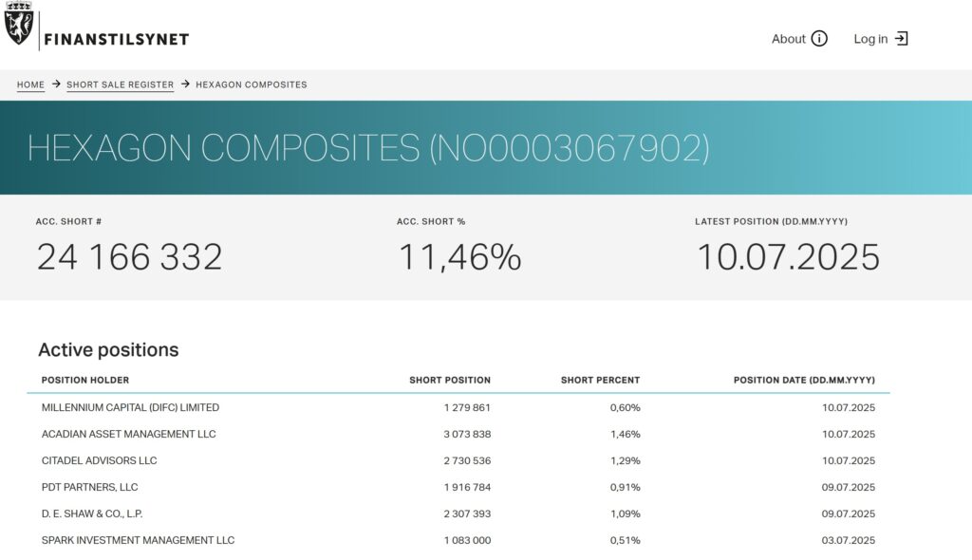This screenshot has width=972, height=560.
Task: Click D. E. Shaw's position date 09.07.2025
Action: tap(849, 514)
